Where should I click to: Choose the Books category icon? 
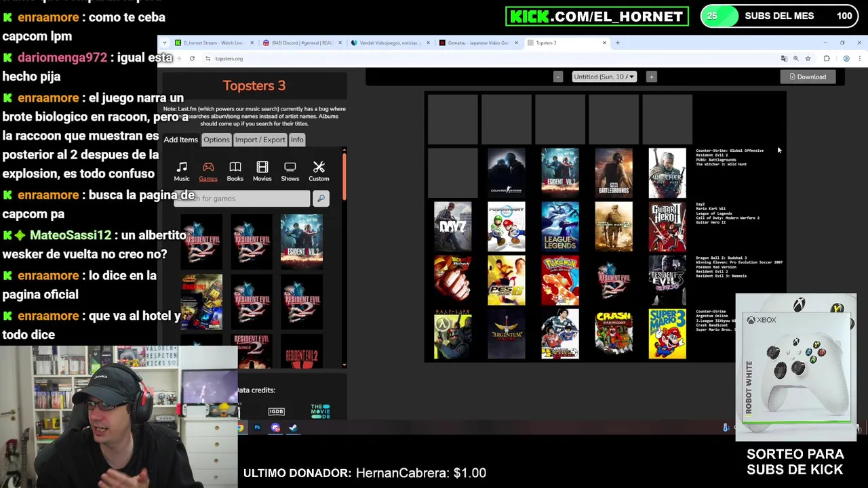tap(235, 167)
